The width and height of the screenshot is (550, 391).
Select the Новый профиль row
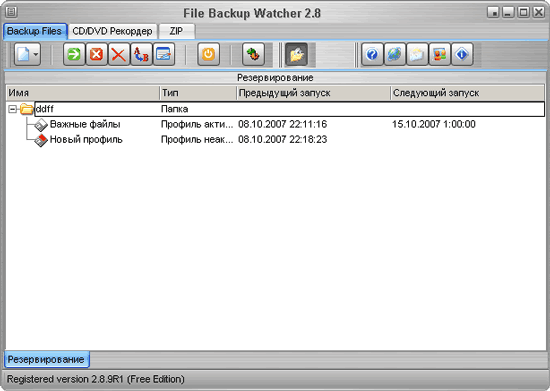tap(86, 140)
